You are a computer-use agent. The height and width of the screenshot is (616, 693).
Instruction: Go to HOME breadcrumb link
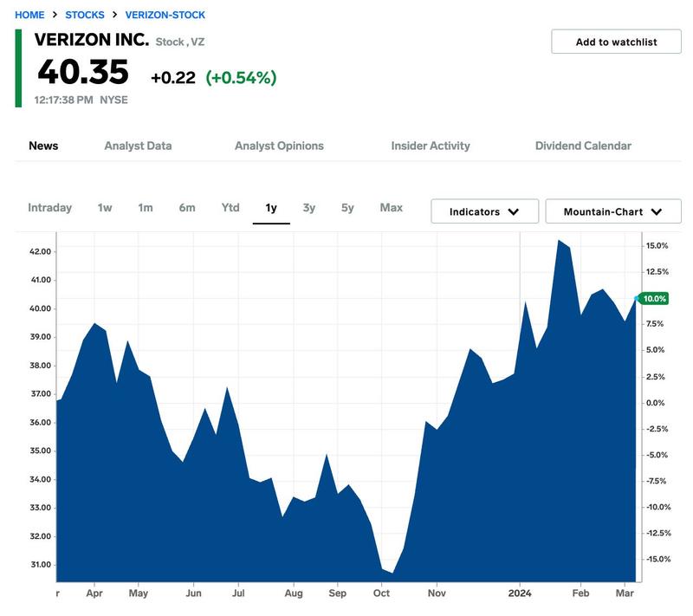[x=29, y=15]
